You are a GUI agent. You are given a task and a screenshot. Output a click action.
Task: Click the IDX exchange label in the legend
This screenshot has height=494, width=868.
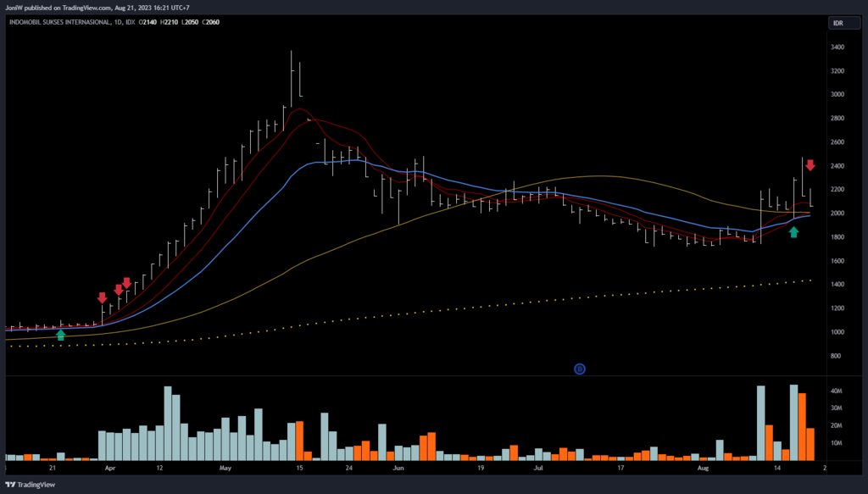[131, 22]
